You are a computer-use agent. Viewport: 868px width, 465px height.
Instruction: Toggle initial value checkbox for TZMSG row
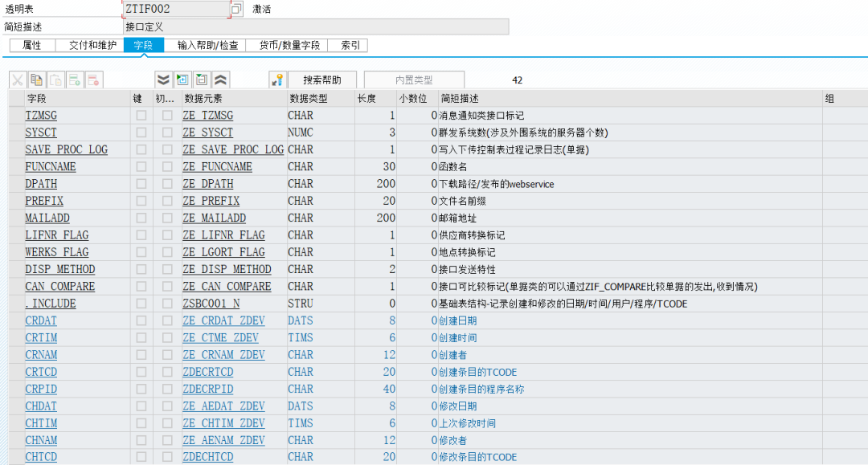(167, 116)
